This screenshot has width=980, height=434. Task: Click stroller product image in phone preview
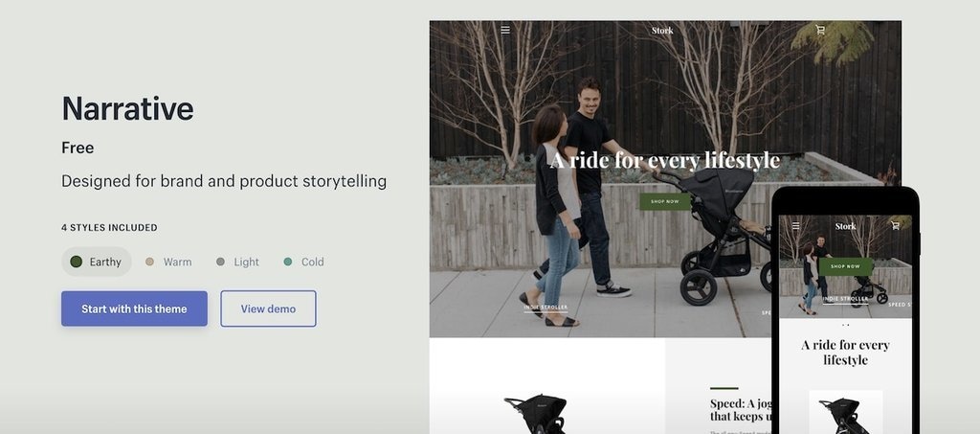pos(845,412)
